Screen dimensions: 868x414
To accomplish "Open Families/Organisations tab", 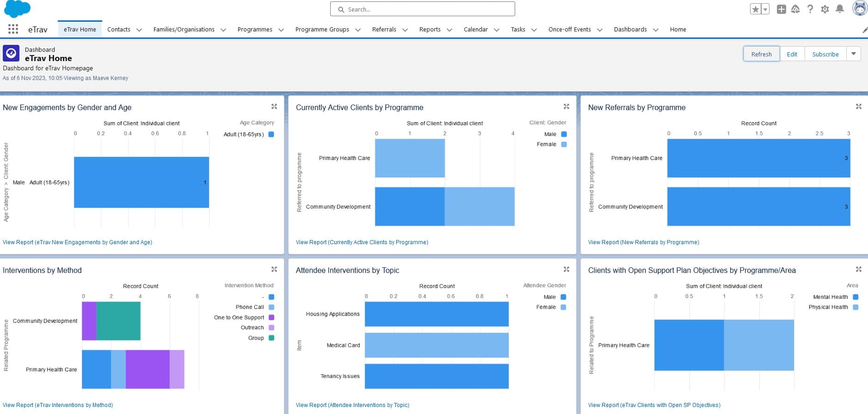I will pos(184,29).
